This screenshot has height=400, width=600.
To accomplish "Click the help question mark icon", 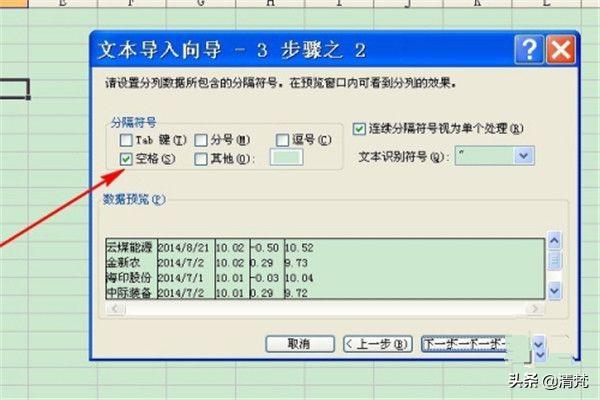I will click(529, 49).
